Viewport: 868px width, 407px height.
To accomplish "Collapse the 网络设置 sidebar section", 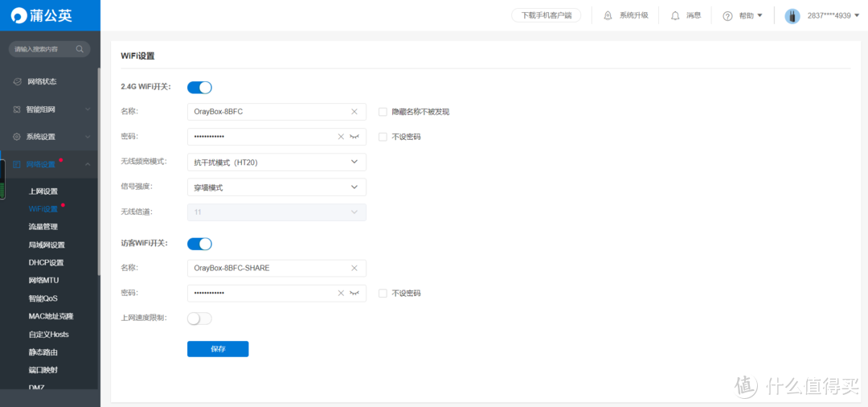I will 88,164.
